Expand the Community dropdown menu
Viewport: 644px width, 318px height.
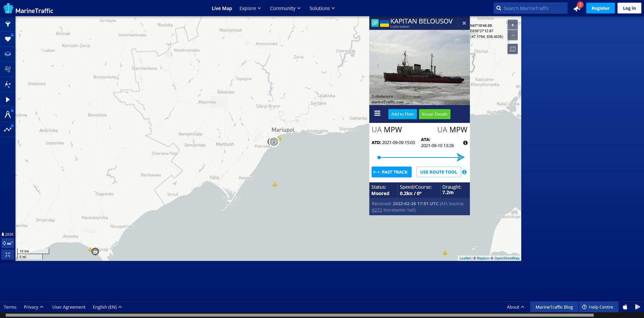click(285, 8)
